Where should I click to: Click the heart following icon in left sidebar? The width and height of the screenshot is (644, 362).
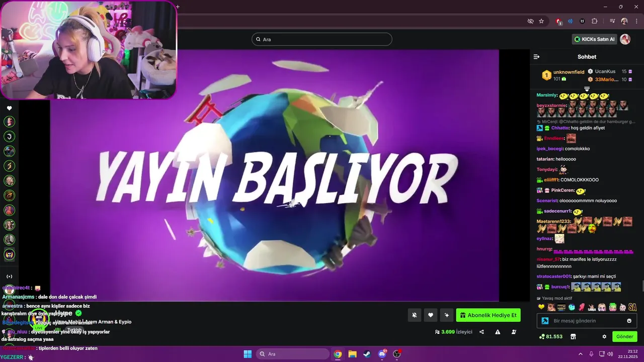9,108
